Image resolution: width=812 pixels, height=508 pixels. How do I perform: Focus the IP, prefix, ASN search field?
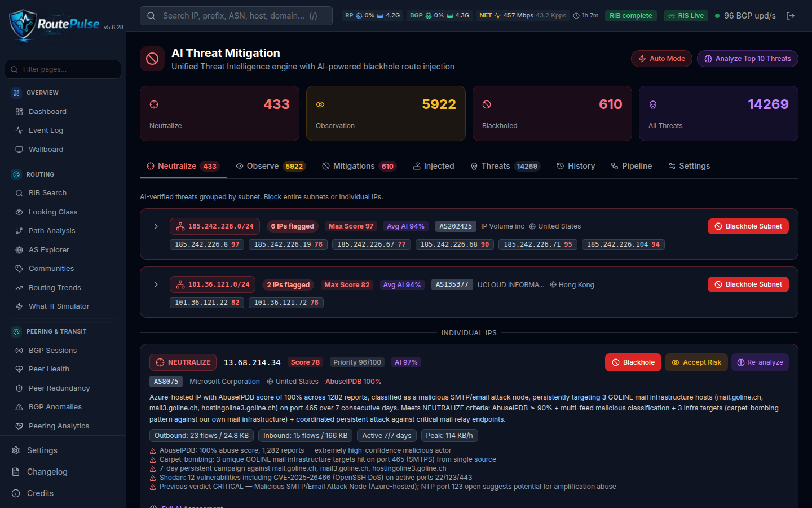pos(236,16)
